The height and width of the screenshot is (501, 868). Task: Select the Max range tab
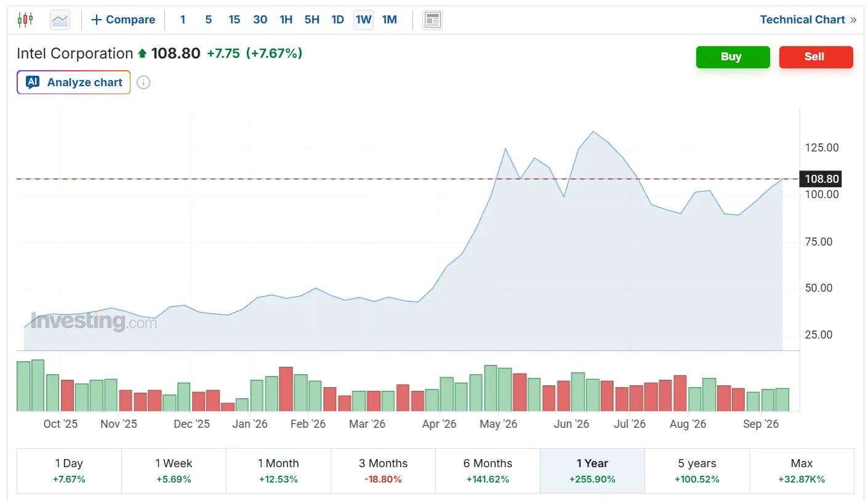(802, 471)
